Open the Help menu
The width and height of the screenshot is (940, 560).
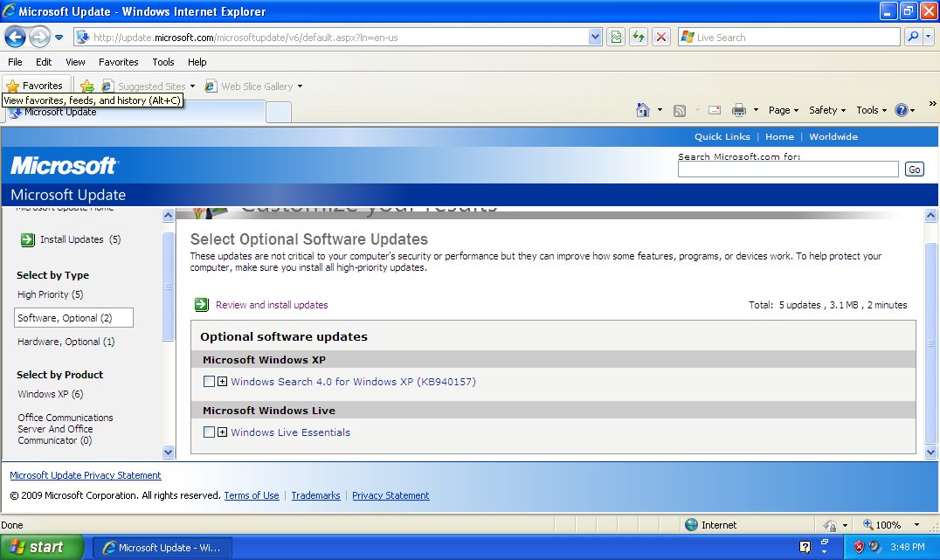(197, 62)
